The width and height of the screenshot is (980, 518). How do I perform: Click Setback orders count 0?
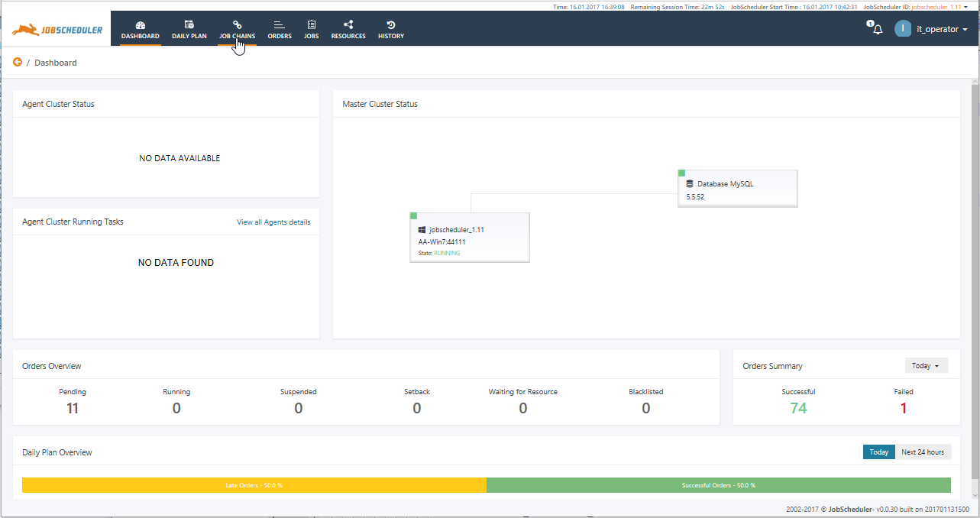pos(417,409)
